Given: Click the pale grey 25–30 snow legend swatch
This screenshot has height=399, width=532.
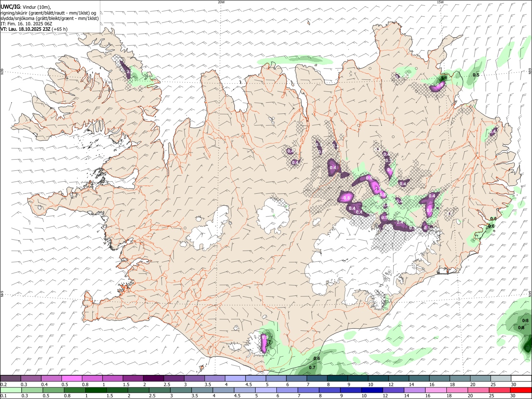Looking at the screenshot, I should (501, 378).
